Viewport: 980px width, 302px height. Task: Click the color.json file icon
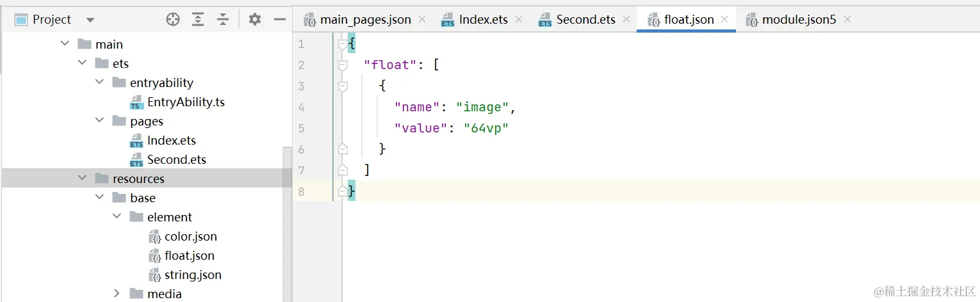[154, 237]
